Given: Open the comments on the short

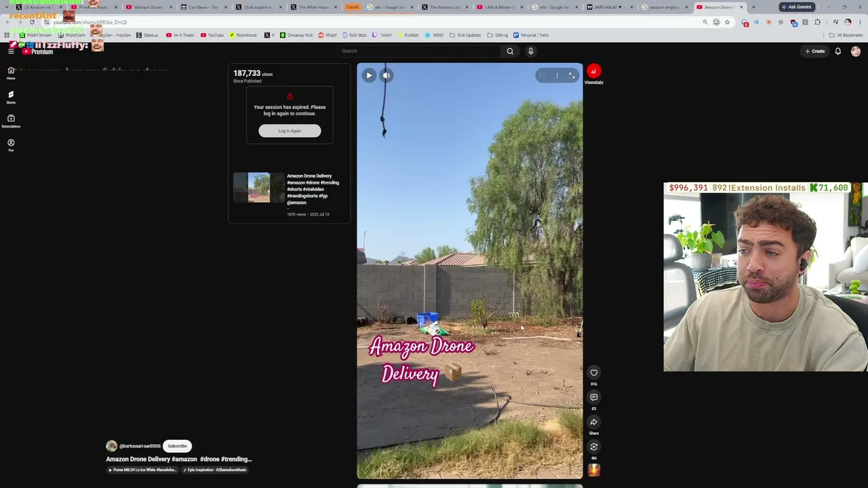Looking at the screenshot, I should 593,397.
